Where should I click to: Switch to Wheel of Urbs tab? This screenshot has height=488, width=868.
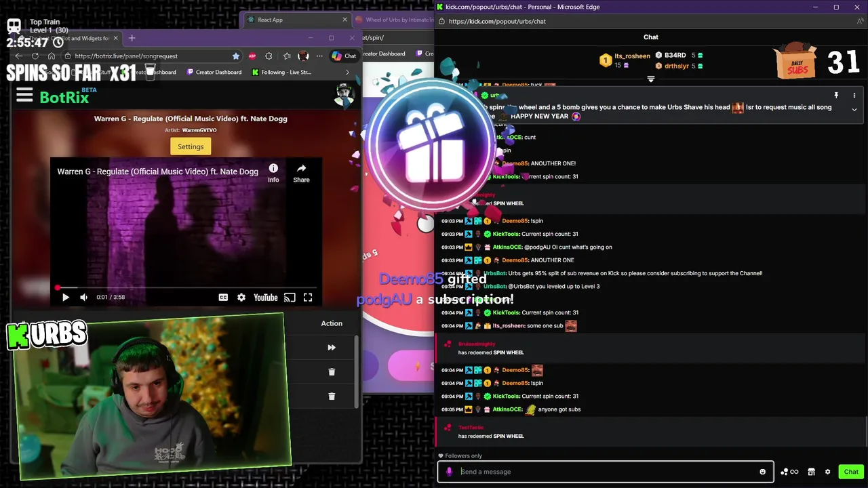(x=393, y=20)
